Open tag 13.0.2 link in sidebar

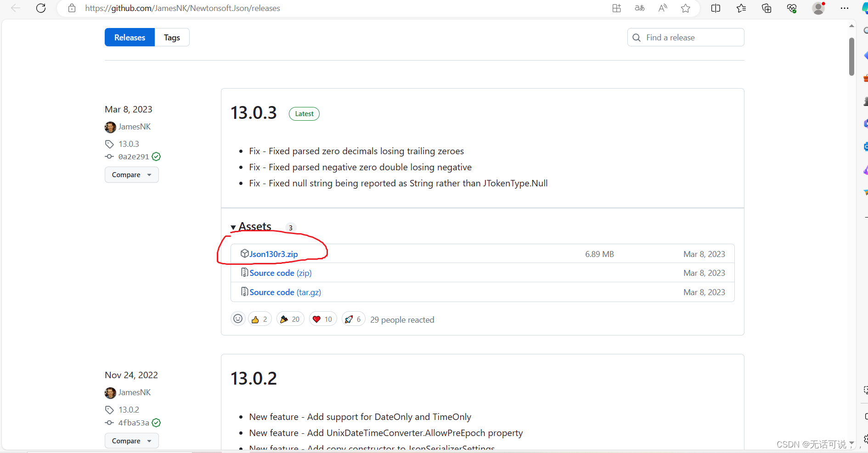[x=129, y=410]
